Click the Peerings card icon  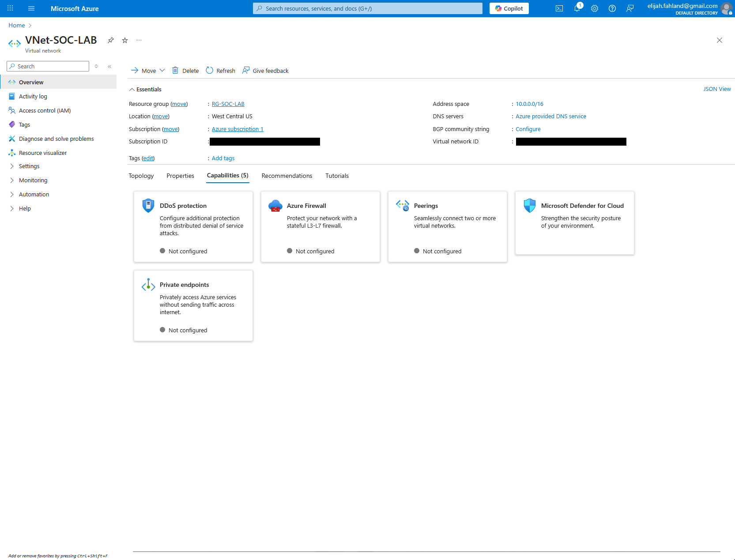pos(403,206)
